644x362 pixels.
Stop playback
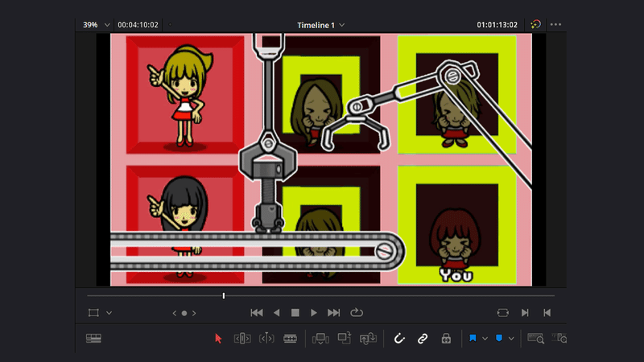(x=295, y=313)
